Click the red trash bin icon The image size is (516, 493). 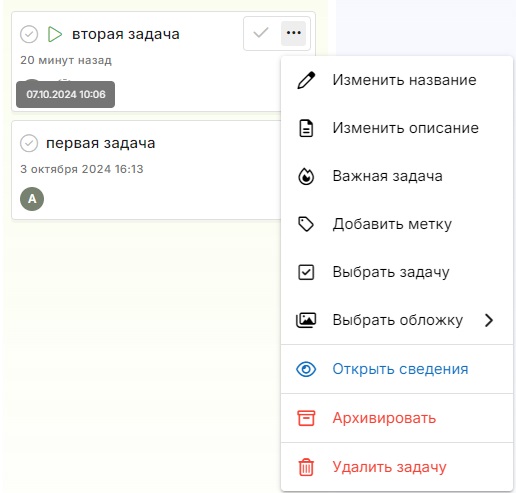click(306, 467)
